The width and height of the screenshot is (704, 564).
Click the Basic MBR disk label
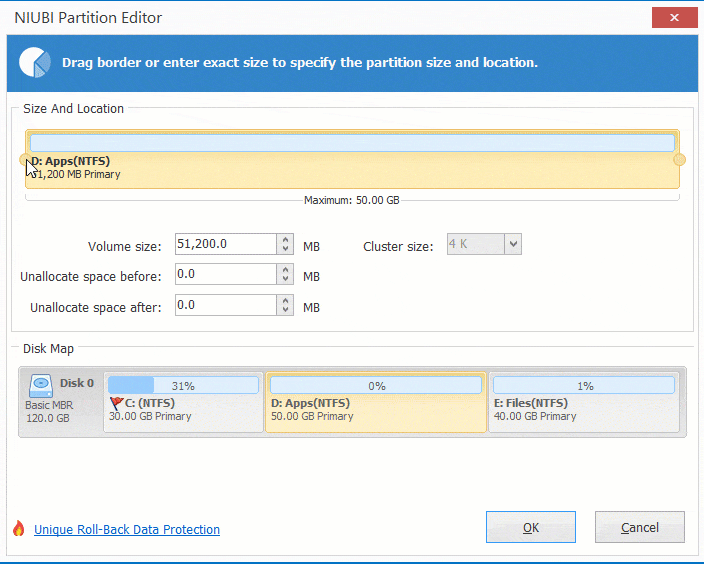(x=49, y=405)
